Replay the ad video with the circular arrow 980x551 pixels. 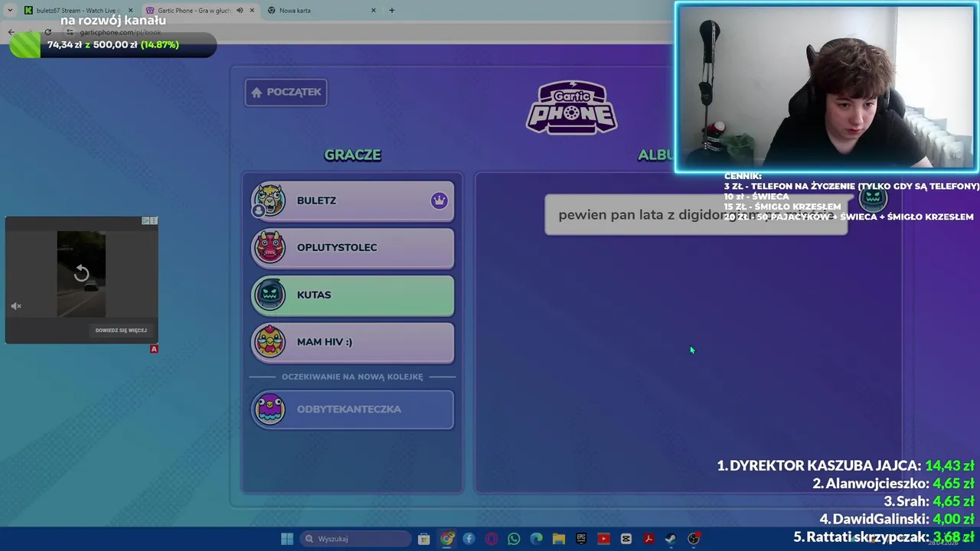(81, 273)
